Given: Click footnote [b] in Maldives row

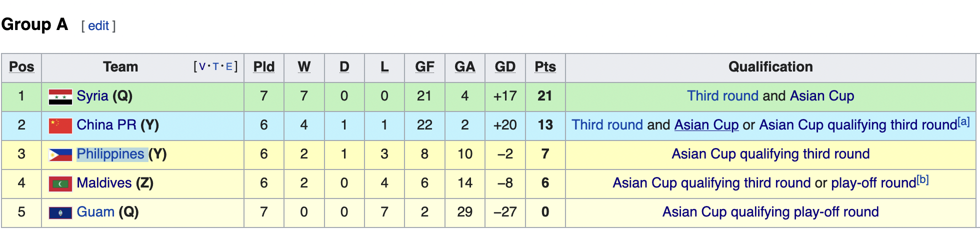Looking at the screenshot, I should click(922, 179).
